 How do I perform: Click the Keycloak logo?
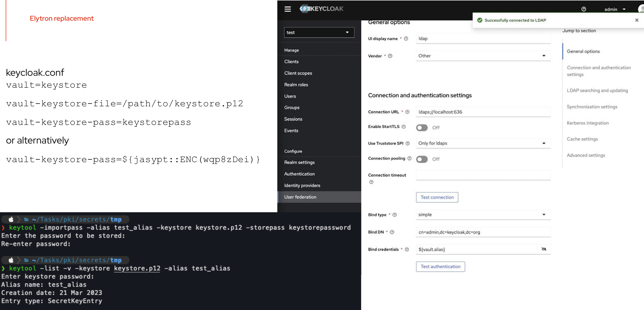[x=321, y=9]
